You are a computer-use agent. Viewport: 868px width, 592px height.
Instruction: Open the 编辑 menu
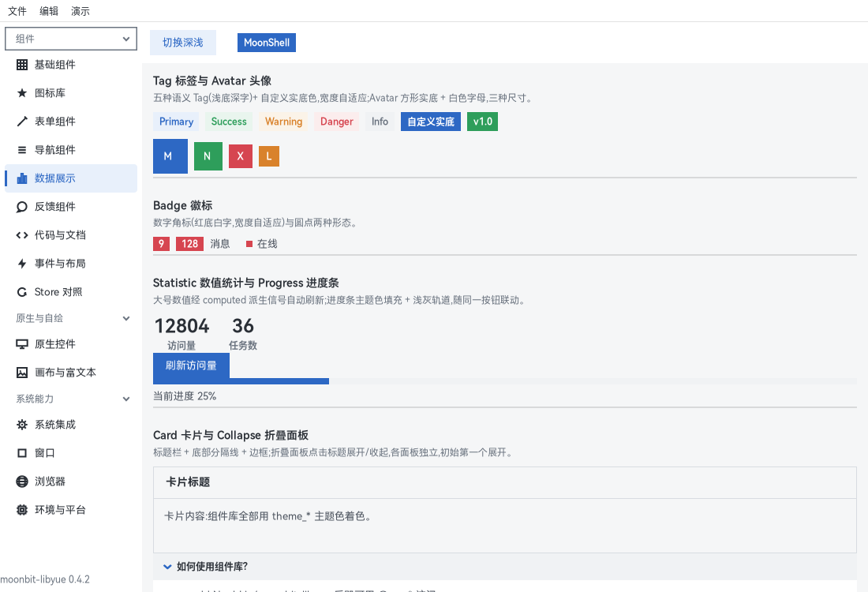click(x=49, y=11)
